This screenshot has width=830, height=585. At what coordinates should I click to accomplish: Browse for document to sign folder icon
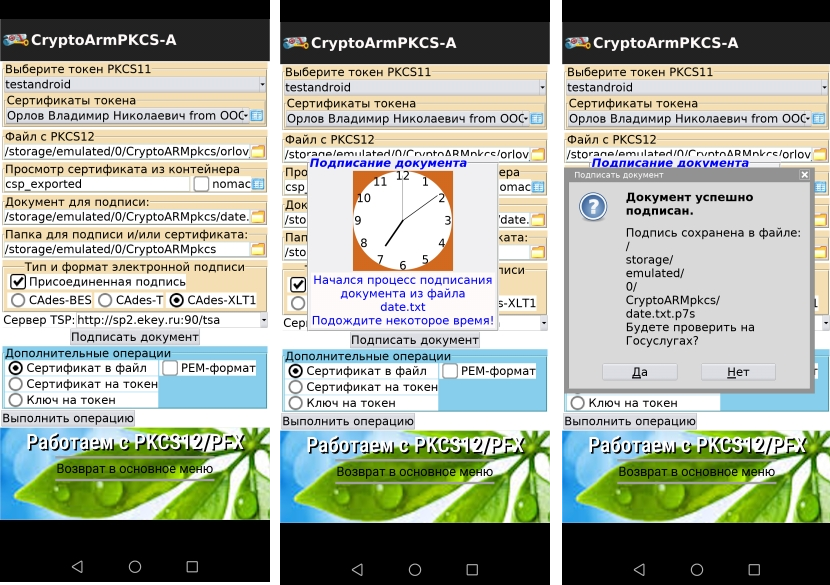(x=258, y=217)
